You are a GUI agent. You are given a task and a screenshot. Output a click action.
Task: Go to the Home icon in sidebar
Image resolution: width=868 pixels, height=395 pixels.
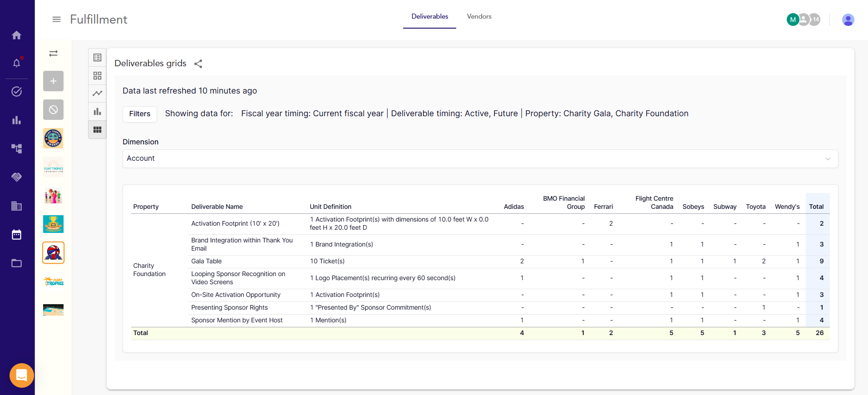point(17,35)
